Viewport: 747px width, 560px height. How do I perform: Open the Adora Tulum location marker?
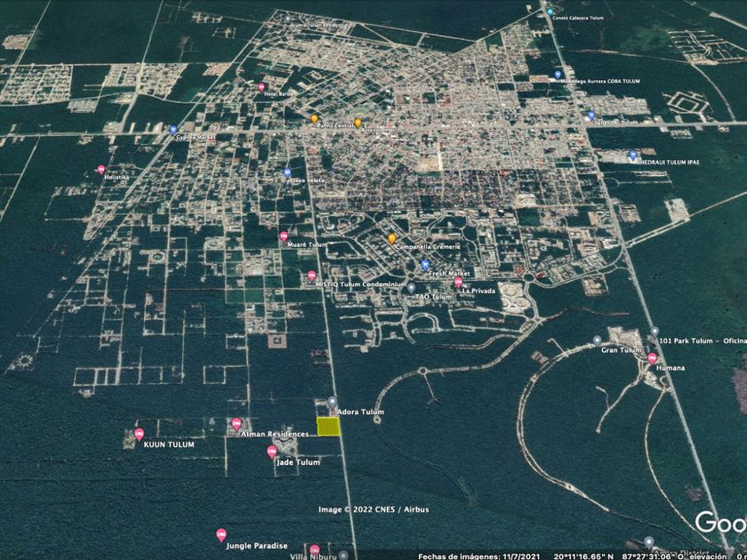332,403
